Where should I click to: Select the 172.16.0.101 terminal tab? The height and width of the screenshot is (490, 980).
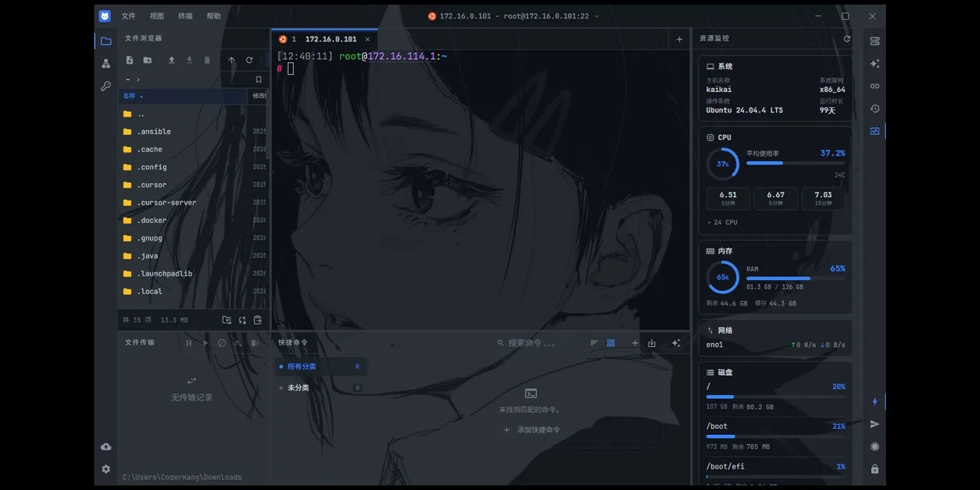[x=324, y=39]
